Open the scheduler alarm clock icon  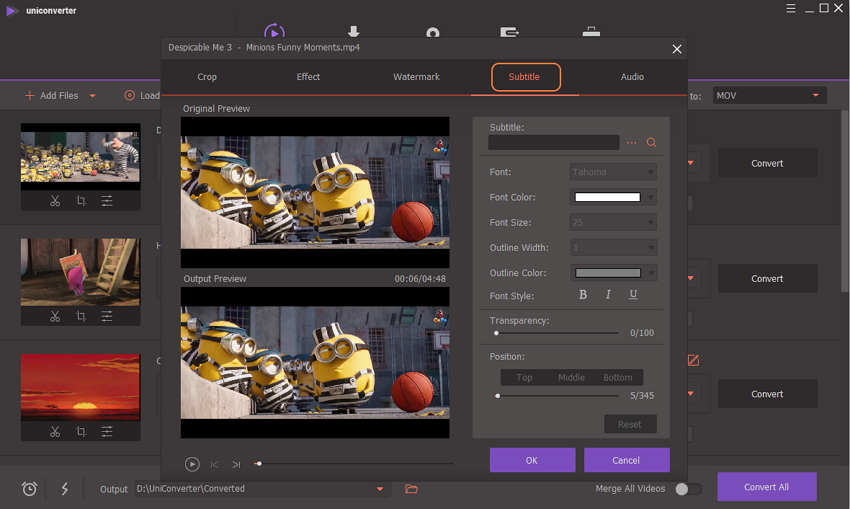click(29, 489)
